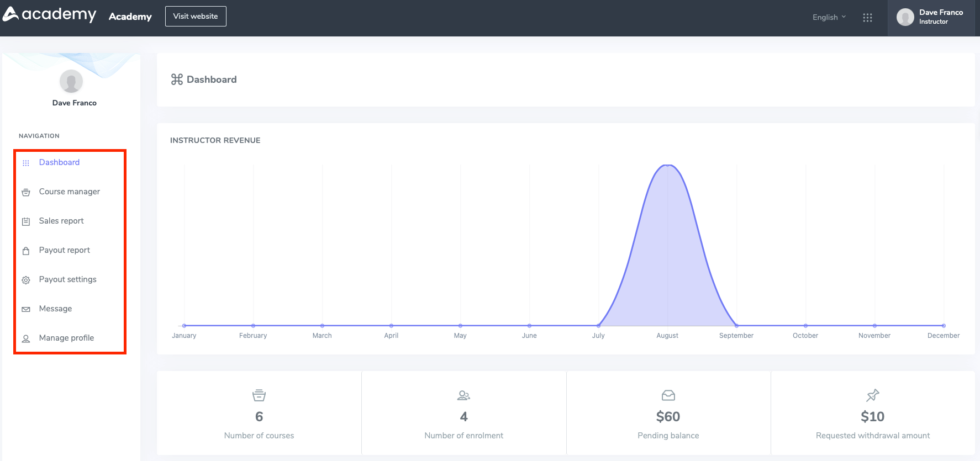The image size is (980, 461).
Task: Click the Sales report clipboard icon
Action: (26, 221)
